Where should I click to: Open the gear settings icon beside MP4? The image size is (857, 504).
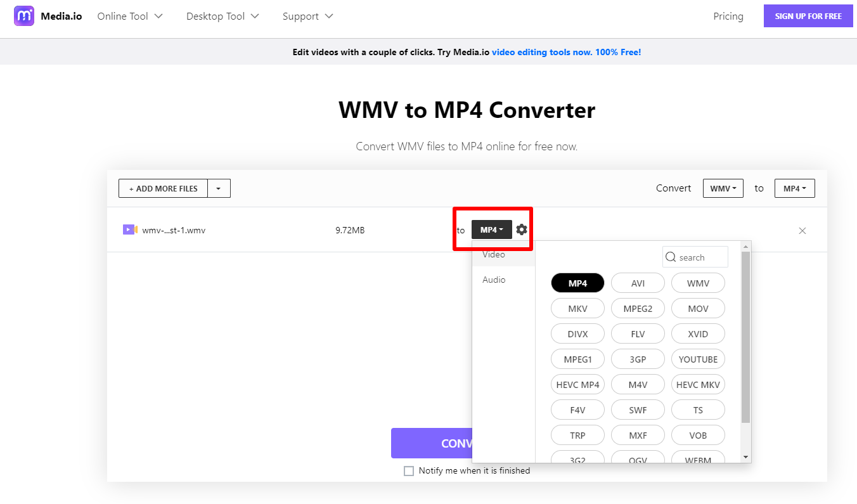point(522,229)
